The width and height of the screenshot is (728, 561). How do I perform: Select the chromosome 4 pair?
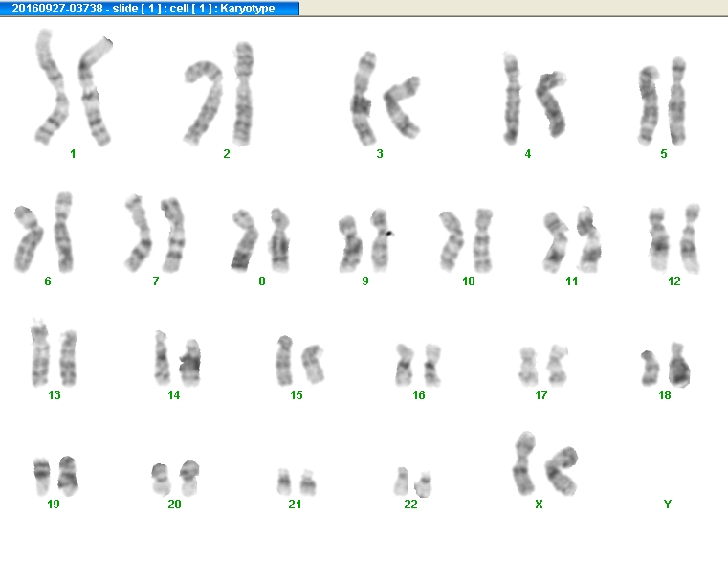[535, 98]
